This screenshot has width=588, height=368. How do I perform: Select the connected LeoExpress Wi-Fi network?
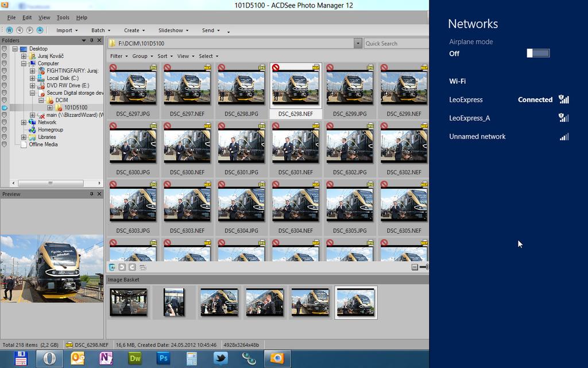[x=509, y=99]
